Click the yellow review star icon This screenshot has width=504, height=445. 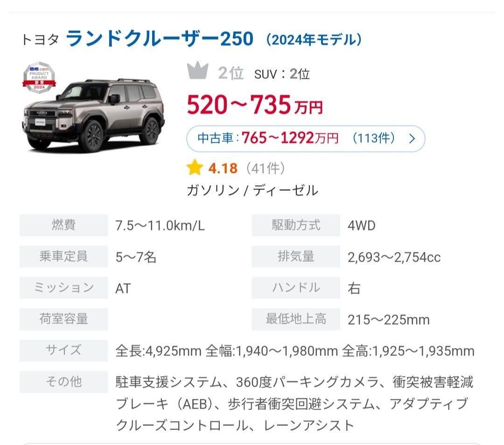click(194, 168)
